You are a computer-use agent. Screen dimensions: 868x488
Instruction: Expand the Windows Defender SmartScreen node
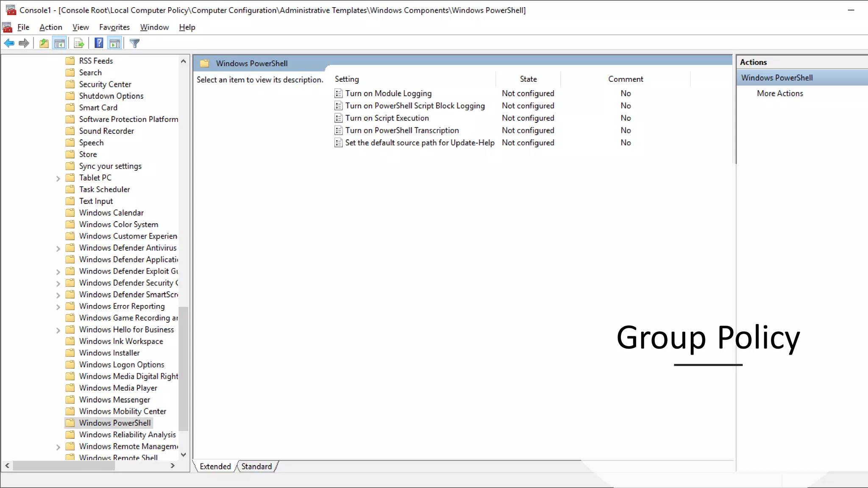pos(58,295)
